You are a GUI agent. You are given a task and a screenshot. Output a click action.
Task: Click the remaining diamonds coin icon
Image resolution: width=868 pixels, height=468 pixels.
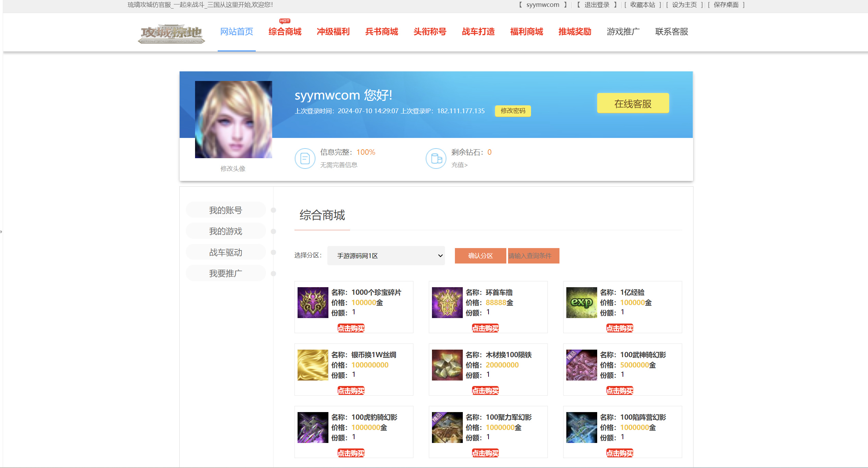(x=436, y=159)
